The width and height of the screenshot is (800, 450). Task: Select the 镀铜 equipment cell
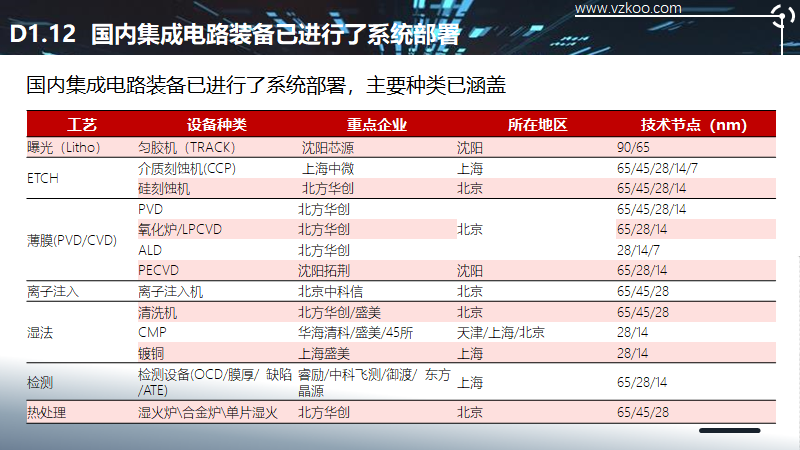click(x=151, y=354)
